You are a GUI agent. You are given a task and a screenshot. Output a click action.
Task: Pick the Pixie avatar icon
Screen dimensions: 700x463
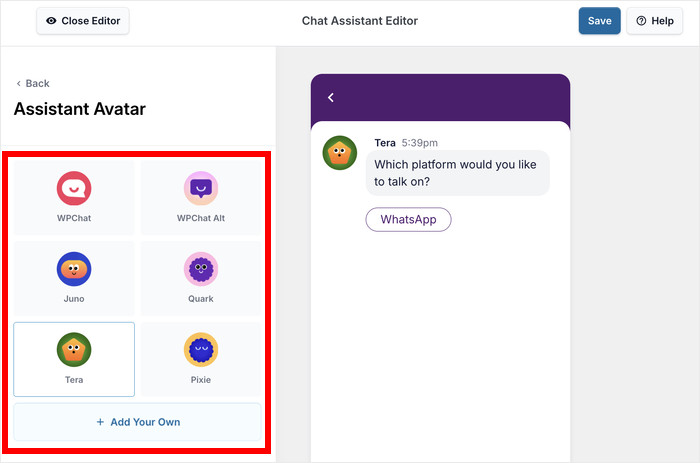tap(201, 349)
